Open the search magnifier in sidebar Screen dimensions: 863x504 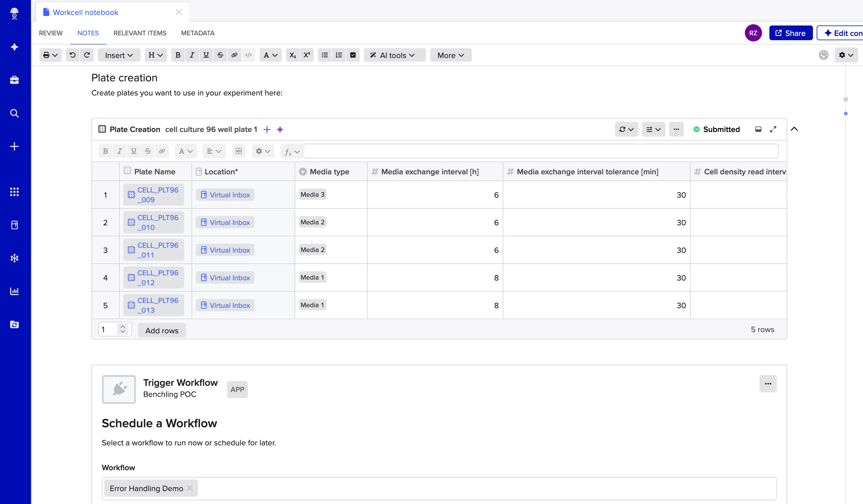14,113
